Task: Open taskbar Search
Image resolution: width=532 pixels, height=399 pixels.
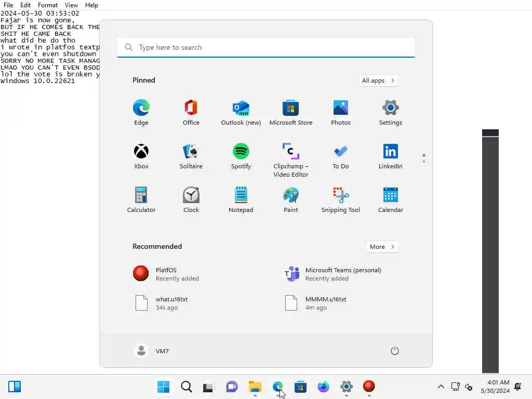Action: pos(187,387)
